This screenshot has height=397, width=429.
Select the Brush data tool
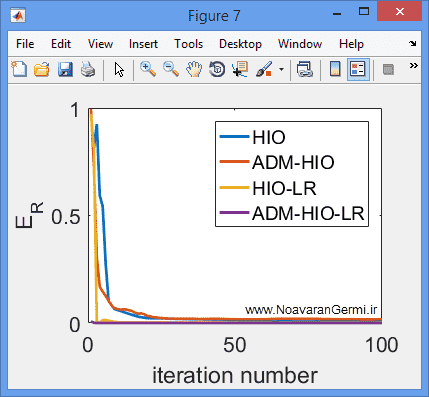click(x=264, y=69)
